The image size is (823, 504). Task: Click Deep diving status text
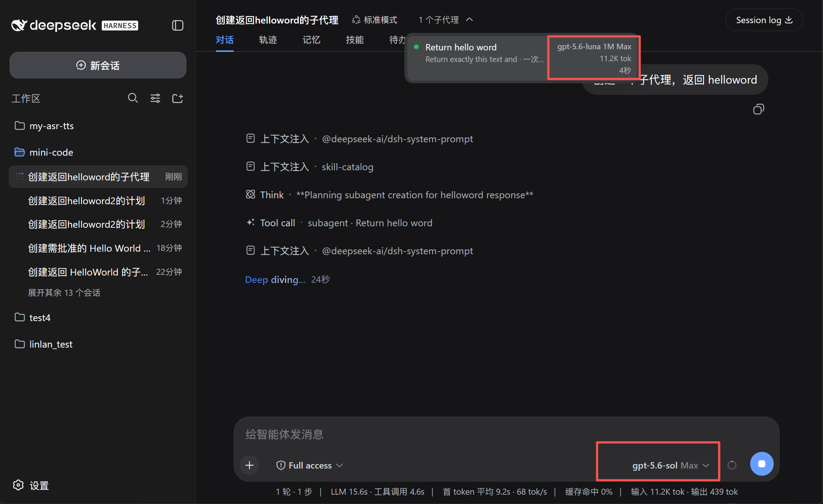(x=275, y=280)
